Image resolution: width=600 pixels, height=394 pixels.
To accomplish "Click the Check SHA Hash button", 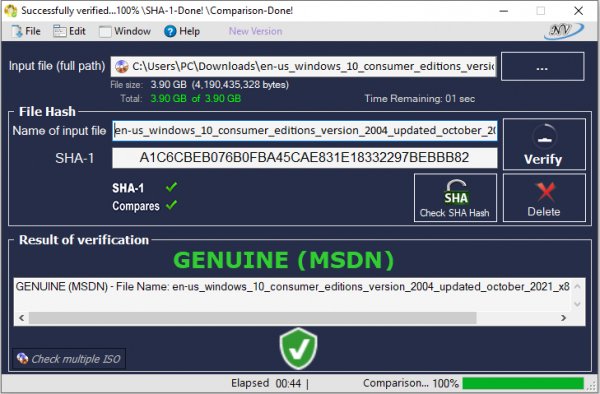I will click(x=455, y=198).
